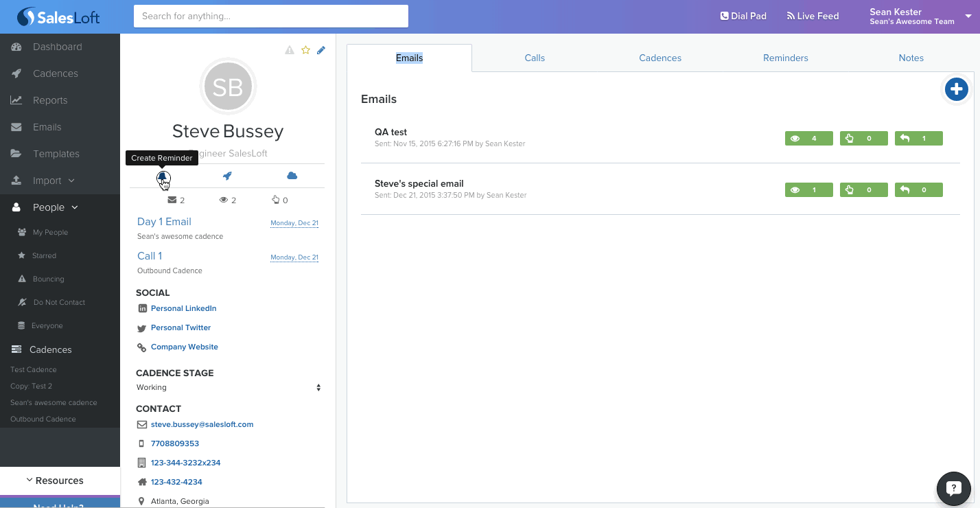The image size is (980, 508).
Task: Click the Monday, Dec 21 link for Day 1 Email
Action: (x=294, y=222)
